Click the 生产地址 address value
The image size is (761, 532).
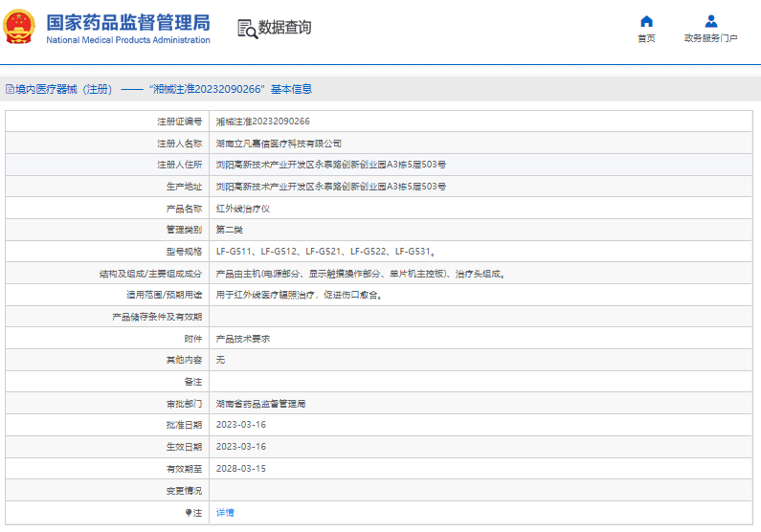[331, 187]
